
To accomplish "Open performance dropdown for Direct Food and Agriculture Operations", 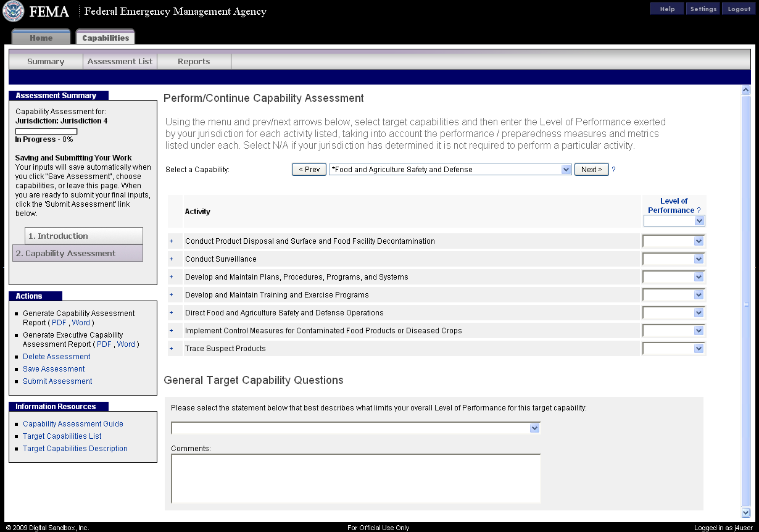I will point(673,313).
